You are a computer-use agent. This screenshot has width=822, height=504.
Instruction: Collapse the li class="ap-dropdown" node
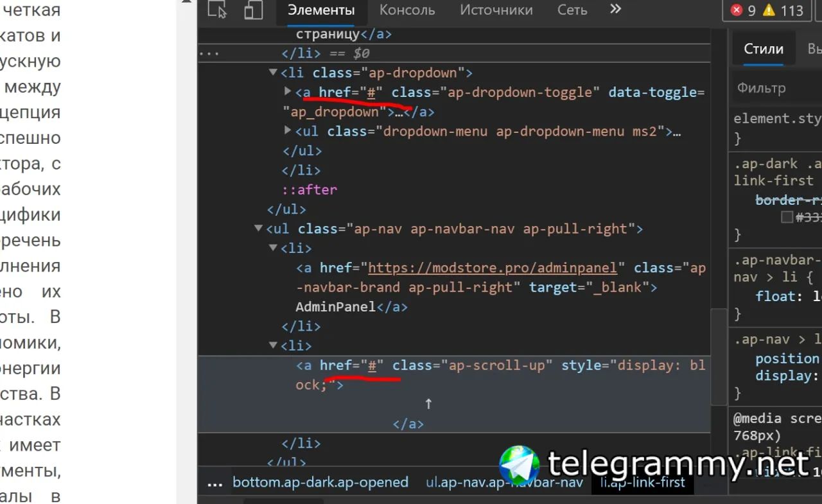click(273, 73)
